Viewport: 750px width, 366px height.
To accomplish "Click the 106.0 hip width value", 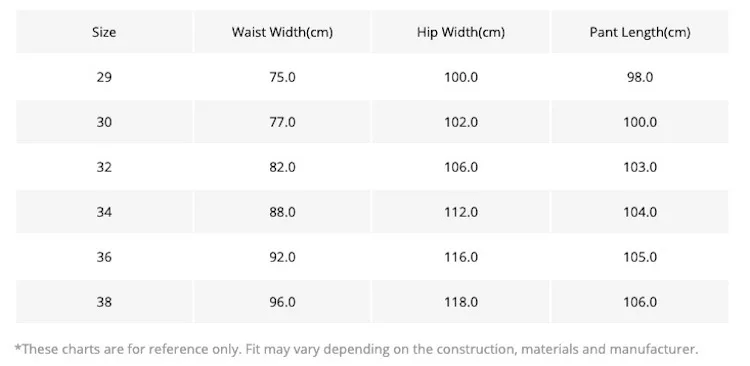I will [x=461, y=167].
